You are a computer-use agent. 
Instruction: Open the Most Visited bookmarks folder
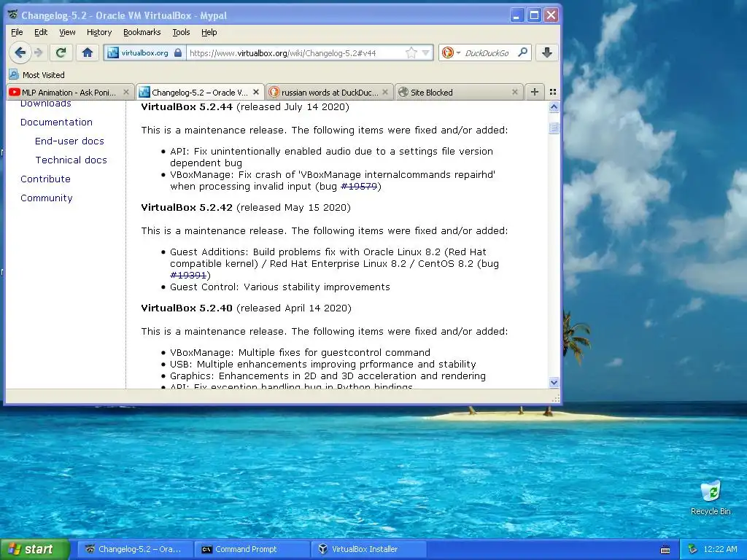(x=37, y=75)
